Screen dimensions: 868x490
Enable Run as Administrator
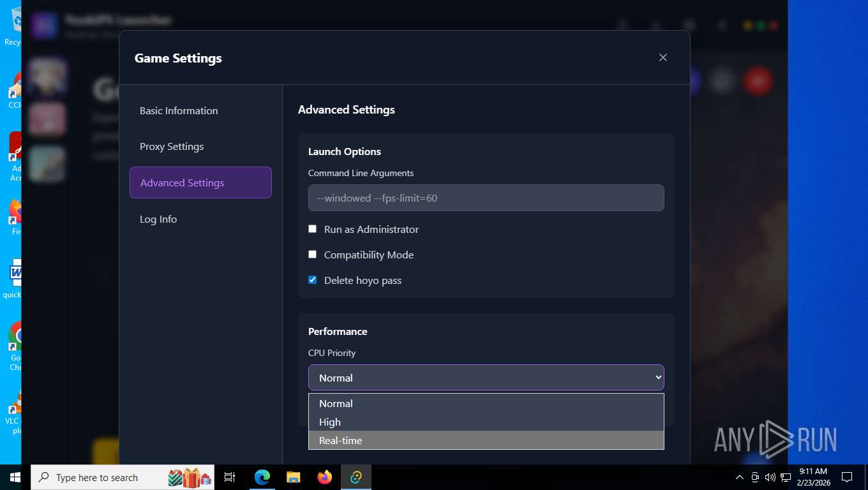[313, 229]
